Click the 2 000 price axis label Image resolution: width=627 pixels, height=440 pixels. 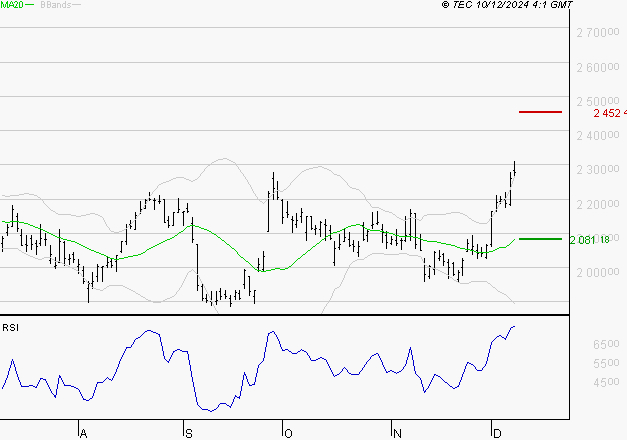(598, 272)
